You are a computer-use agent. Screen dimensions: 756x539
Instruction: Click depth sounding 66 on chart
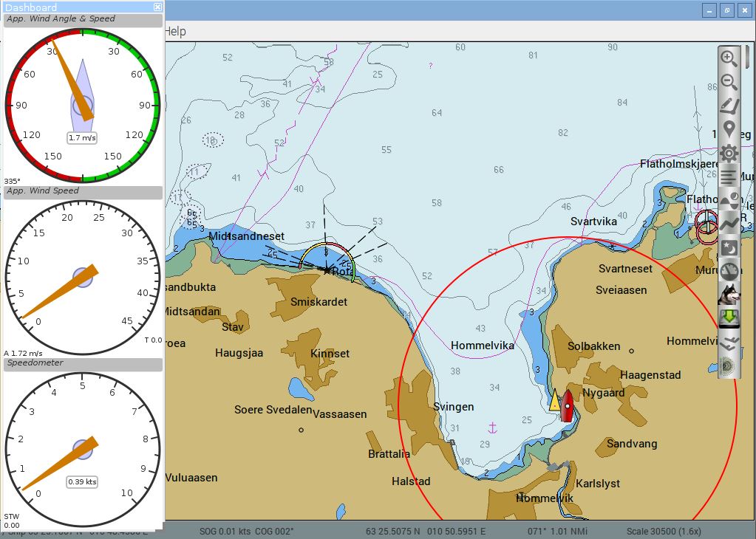point(499,170)
